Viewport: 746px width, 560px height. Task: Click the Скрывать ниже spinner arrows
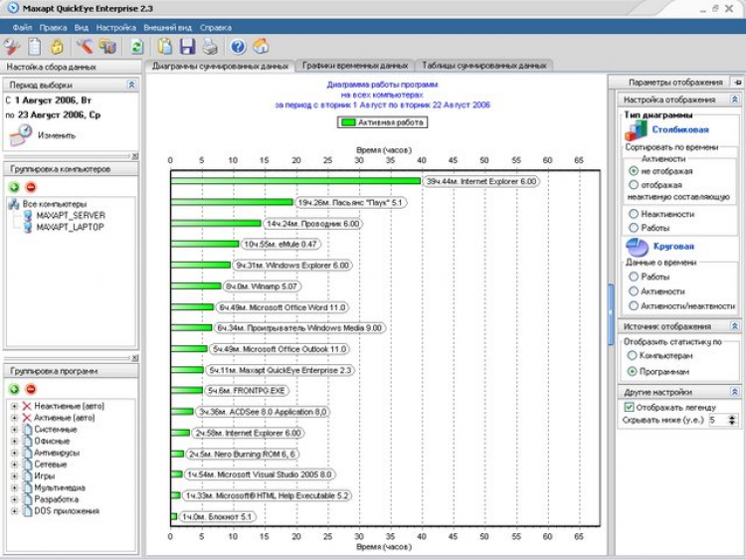coord(733,421)
